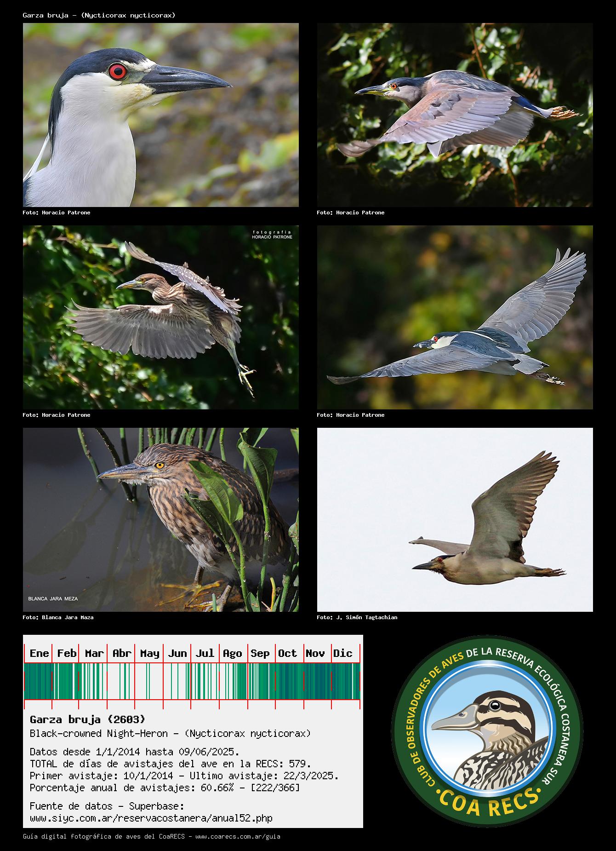The width and height of the screenshot is (616, 851).
Task: Open the juvenile heron standing in water photo
Action: point(161,520)
